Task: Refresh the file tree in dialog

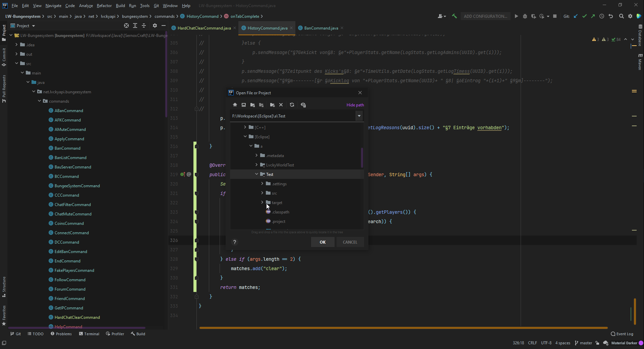Action: [x=292, y=105]
